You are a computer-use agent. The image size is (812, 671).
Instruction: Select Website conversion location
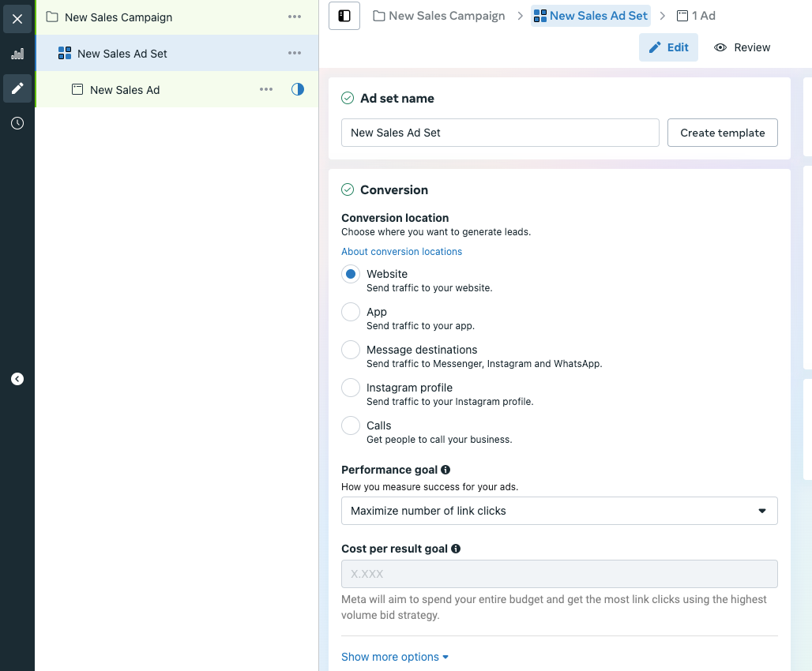[x=351, y=274]
